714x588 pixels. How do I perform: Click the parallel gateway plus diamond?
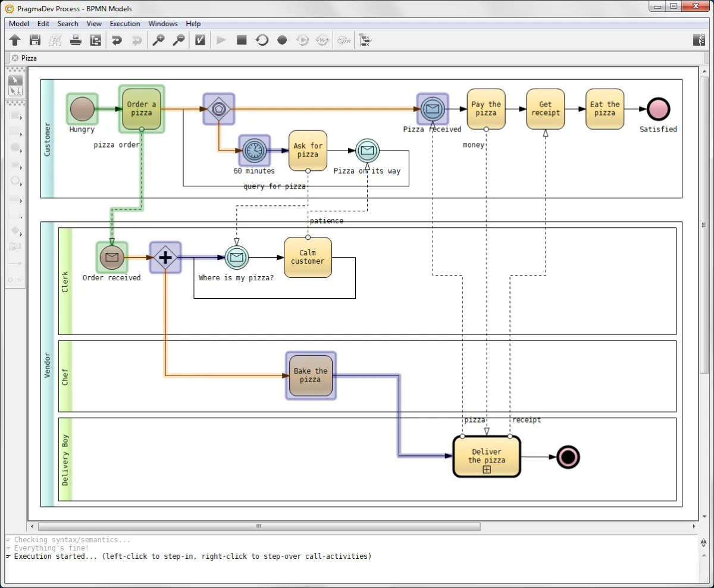(165, 258)
